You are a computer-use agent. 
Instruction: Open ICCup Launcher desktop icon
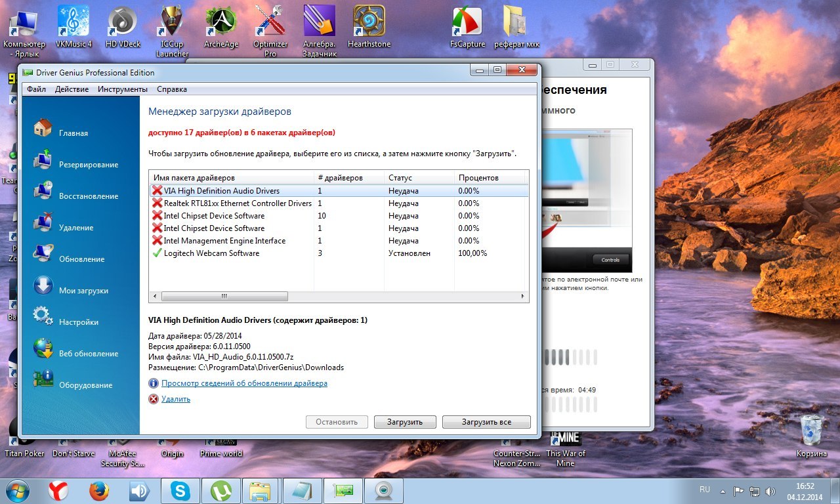click(172, 31)
